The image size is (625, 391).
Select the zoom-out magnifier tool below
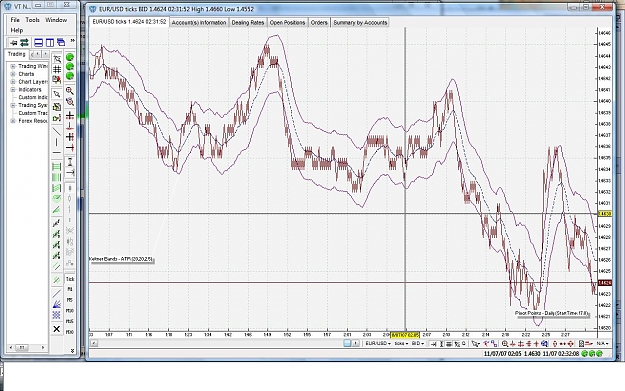tap(70, 102)
